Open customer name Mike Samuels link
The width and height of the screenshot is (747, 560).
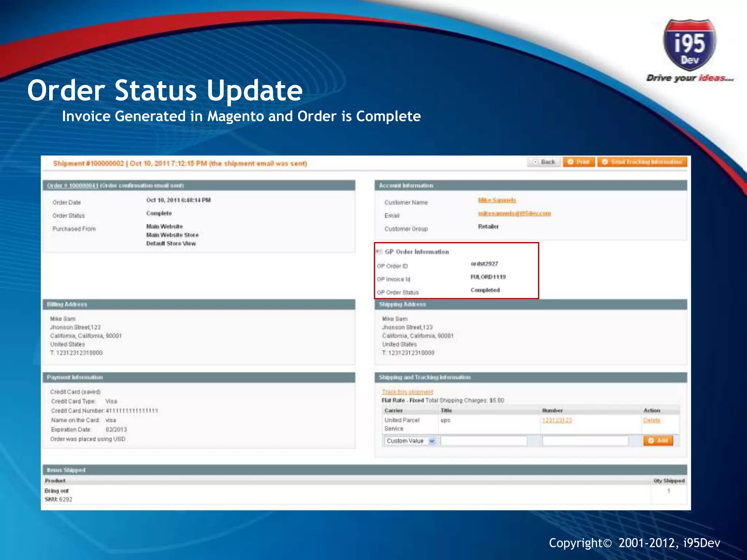[x=497, y=200]
